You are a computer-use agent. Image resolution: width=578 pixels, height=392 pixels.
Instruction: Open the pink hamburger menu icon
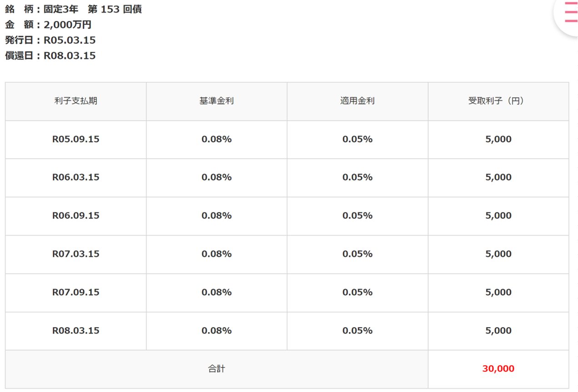click(x=571, y=12)
